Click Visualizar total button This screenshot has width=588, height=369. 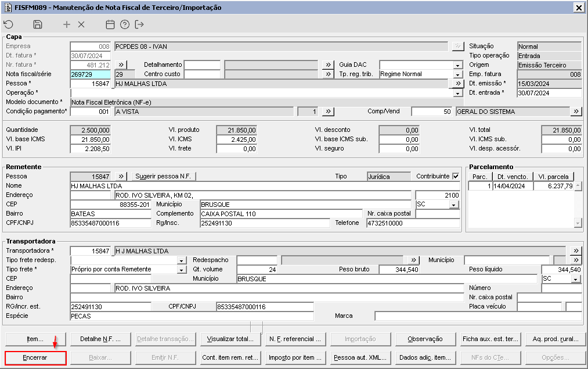tap(230, 339)
